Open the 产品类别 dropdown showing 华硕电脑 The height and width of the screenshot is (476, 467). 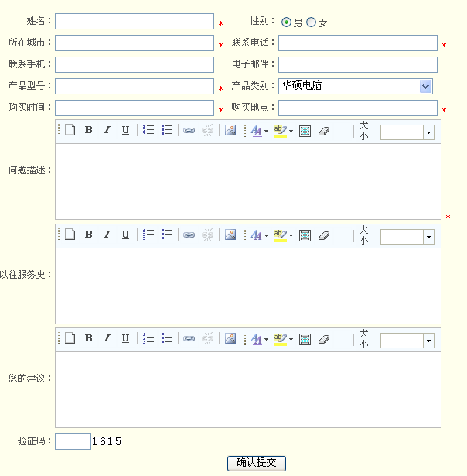pyautogui.click(x=356, y=86)
